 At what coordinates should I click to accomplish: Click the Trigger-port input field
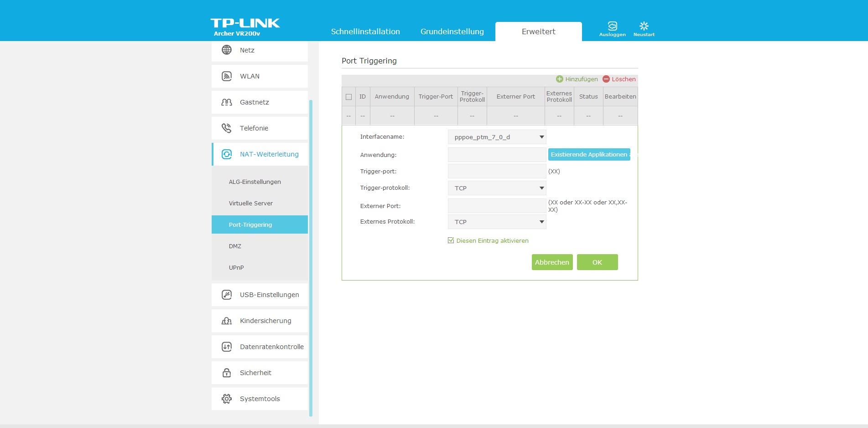pos(497,171)
